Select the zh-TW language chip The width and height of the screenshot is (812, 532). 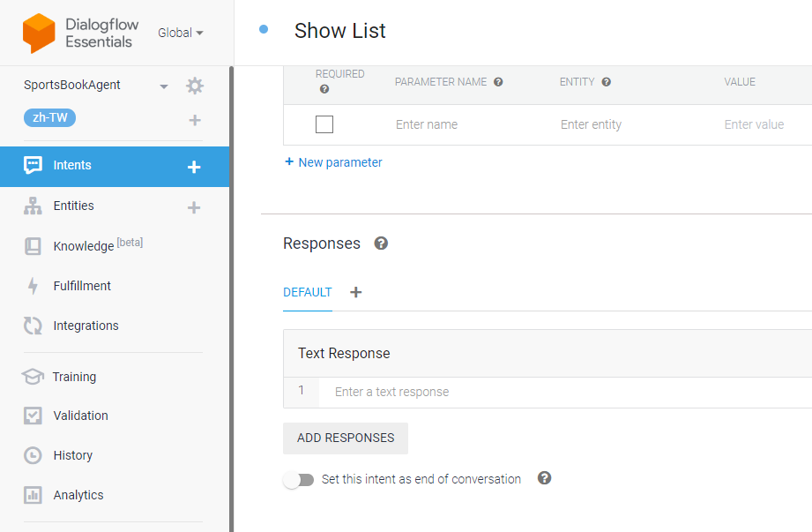point(49,117)
